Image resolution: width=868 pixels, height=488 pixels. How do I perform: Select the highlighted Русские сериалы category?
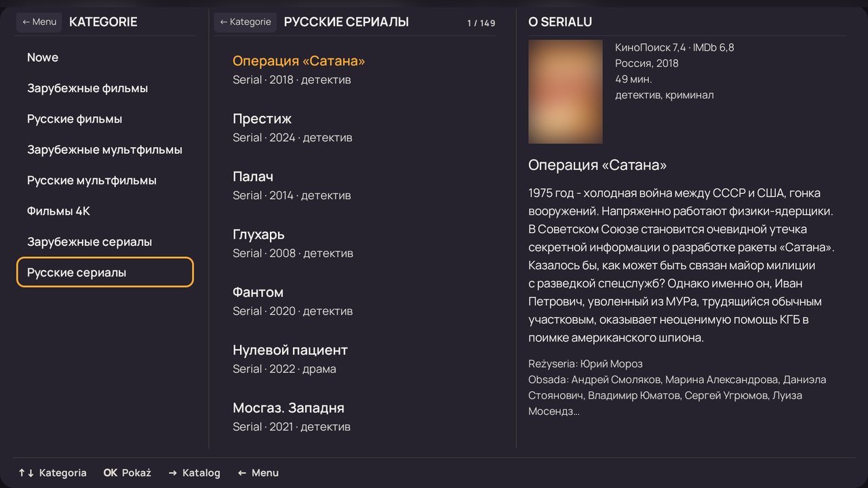click(105, 272)
